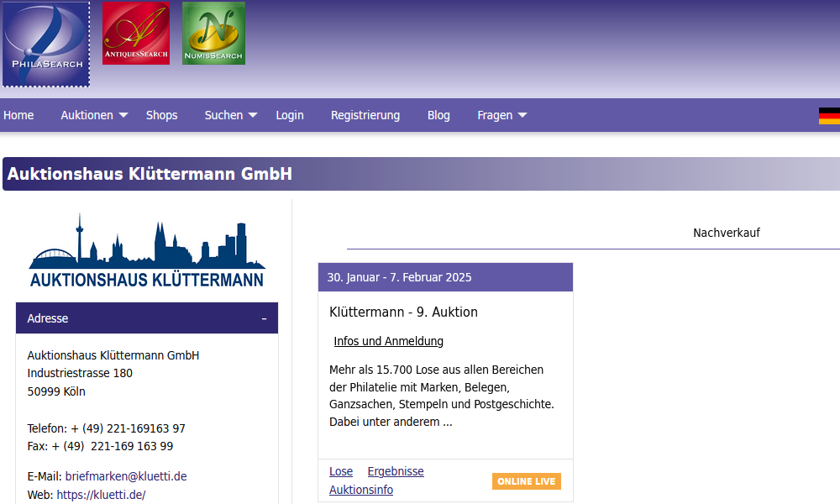Open the Registrierung page
This screenshot has width=840, height=504.
(365, 115)
